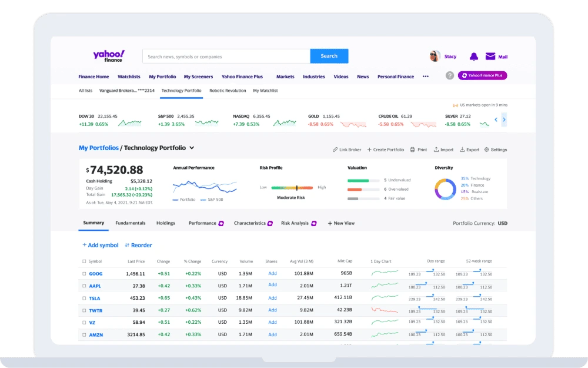Click the purple Yahoo Finance Plus button
588x368 pixels.
coord(482,75)
